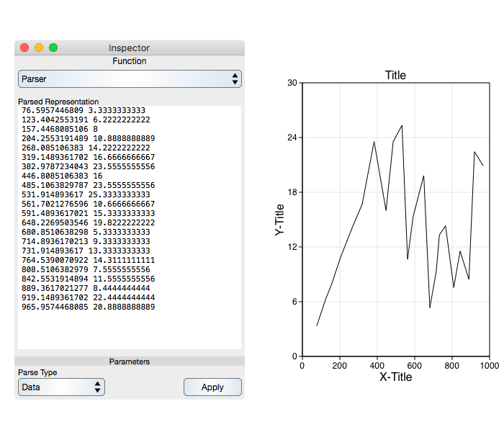Select row 485.1063829787 23.5555555556
Image resolution: width=504 pixels, height=432 pixels.
(89, 185)
